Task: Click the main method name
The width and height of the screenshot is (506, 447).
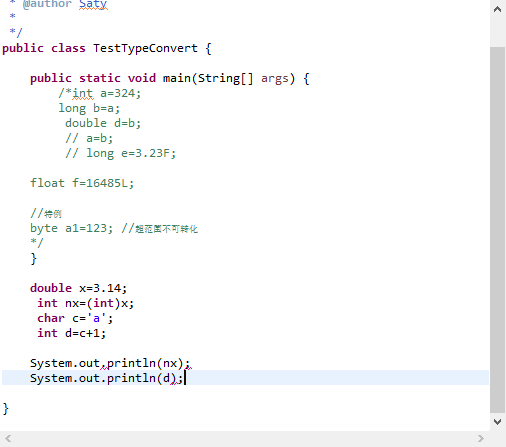Action: point(177,78)
